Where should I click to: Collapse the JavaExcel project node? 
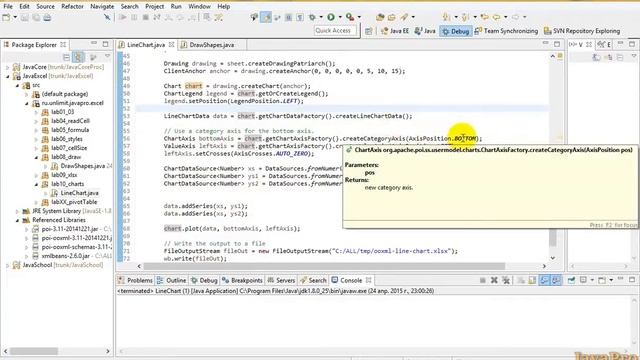(x=7, y=76)
